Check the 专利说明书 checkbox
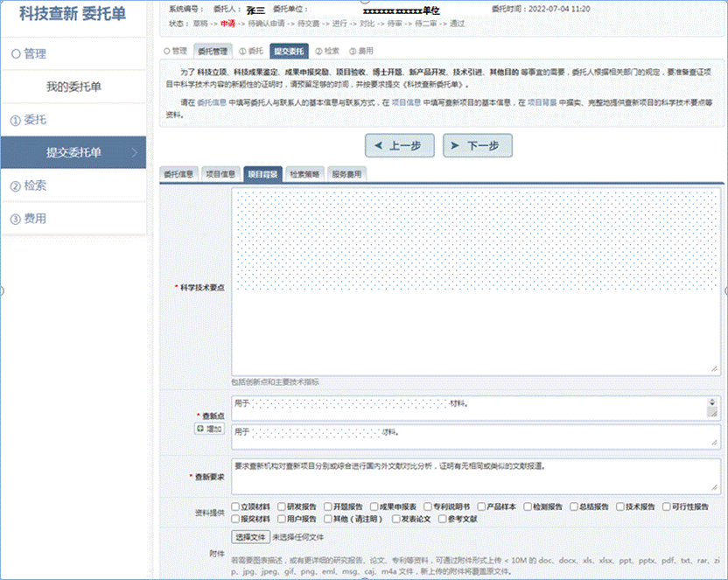 pyautogui.click(x=428, y=507)
